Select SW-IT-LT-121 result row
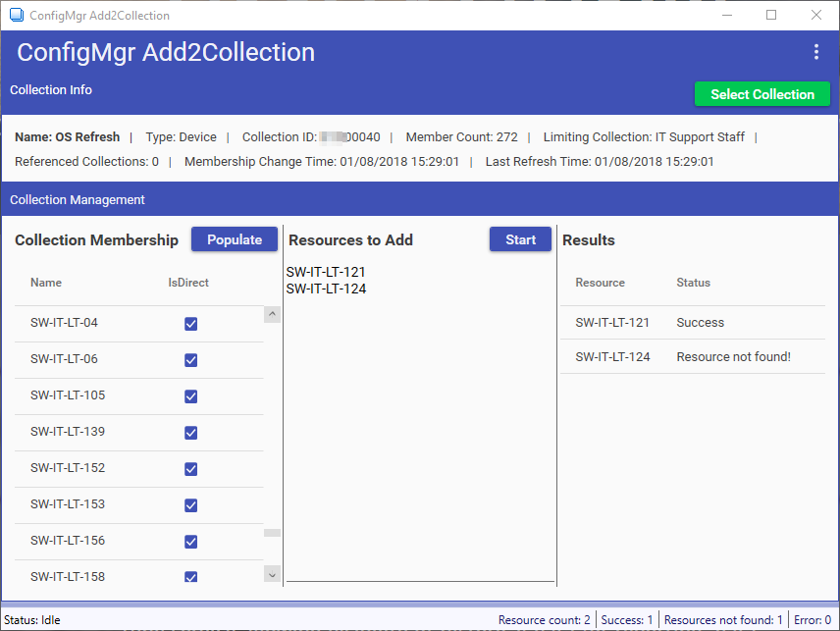Screen dimensions: 840x631 tap(693, 323)
